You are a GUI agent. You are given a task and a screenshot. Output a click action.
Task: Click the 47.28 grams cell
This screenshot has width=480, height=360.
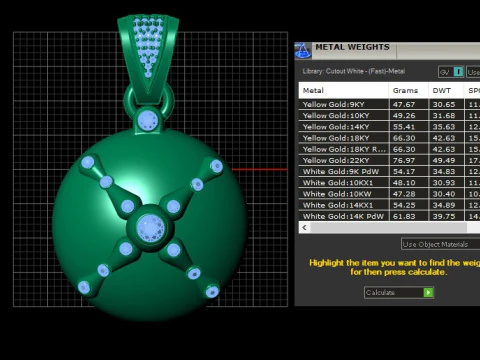pos(408,194)
